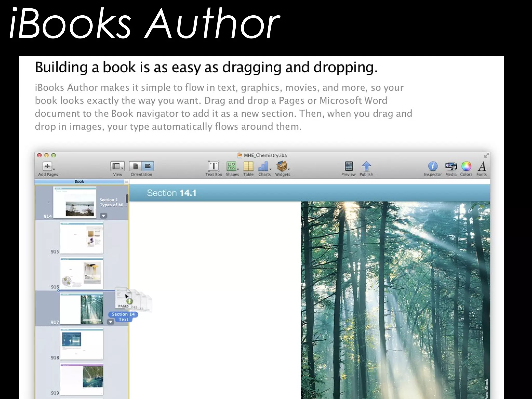The width and height of the screenshot is (532, 399).
Task: Select page 917 forest thumbnail
Action: [82, 308]
